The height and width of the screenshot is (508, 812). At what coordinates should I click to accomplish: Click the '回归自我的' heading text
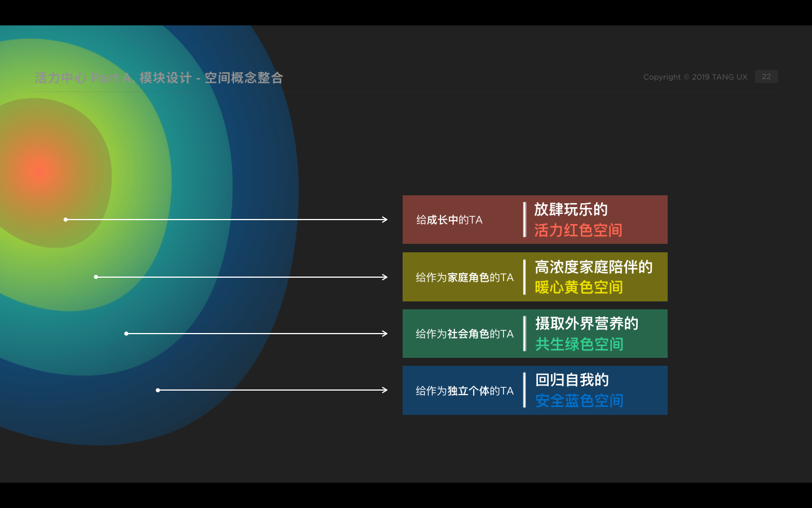click(572, 380)
